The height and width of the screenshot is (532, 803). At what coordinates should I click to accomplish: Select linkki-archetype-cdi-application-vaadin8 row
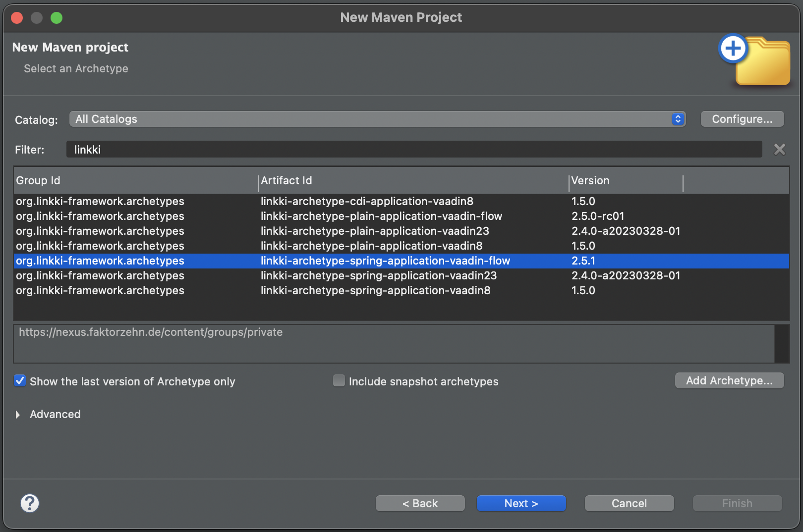(401, 201)
